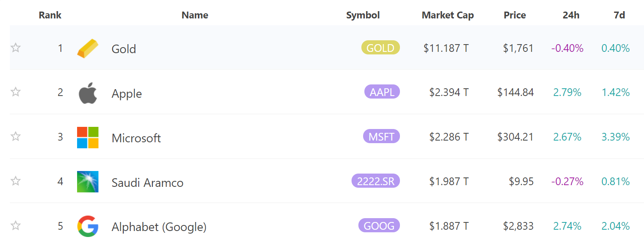Viewport: 644px width, 246px height.
Task: Click the Apple logo icon
Action: (88, 93)
